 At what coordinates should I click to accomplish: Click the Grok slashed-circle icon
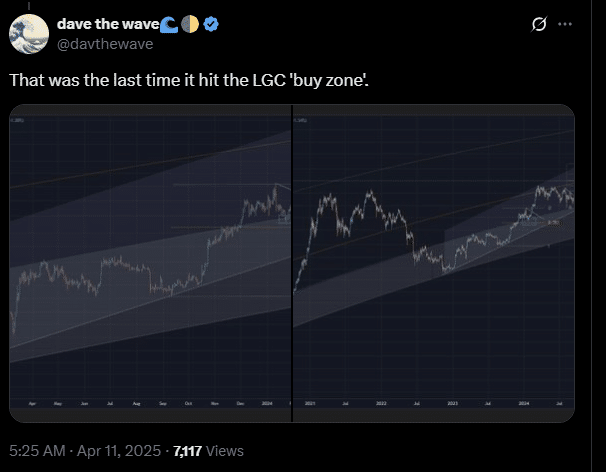click(539, 24)
